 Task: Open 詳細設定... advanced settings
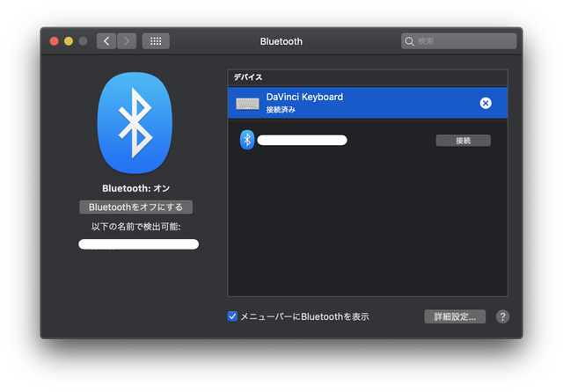455,316
